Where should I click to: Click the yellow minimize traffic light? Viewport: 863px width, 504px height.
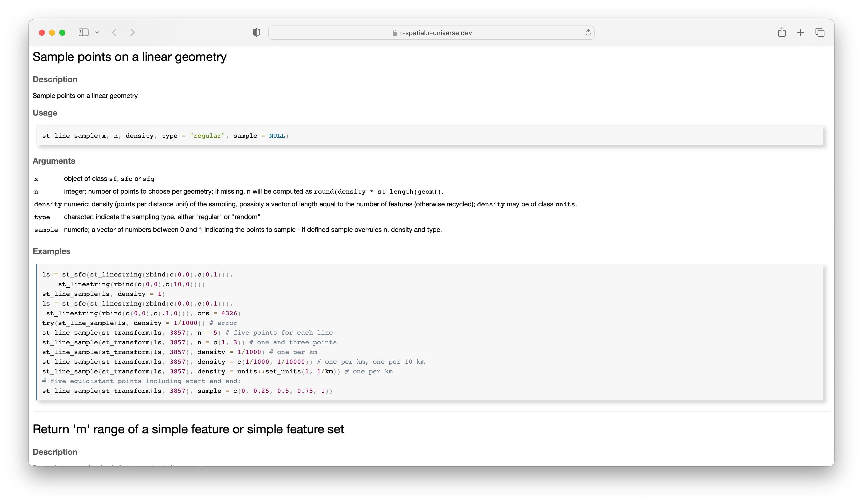52,32
